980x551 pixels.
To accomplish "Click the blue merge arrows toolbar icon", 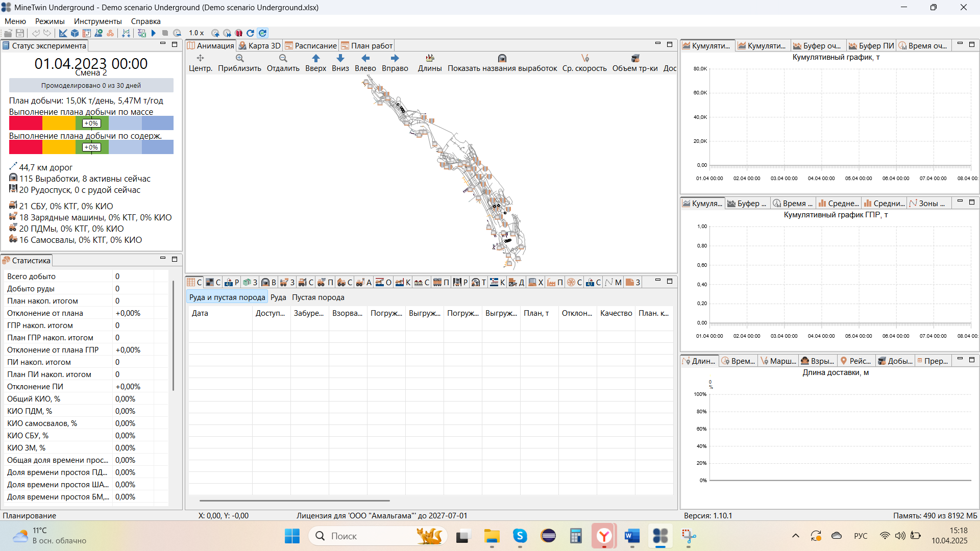I will pyautogui.click(x=126, y=33).
